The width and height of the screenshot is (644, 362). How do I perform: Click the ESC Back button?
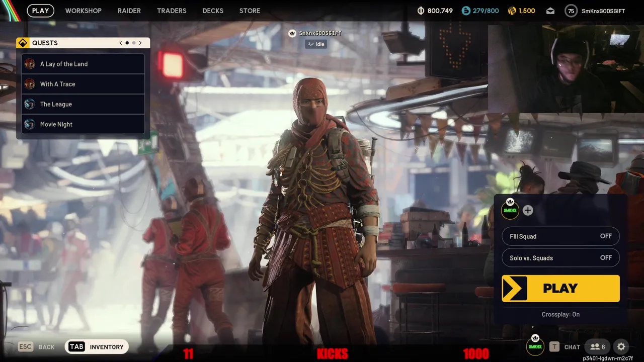click(x=36, y=347)
